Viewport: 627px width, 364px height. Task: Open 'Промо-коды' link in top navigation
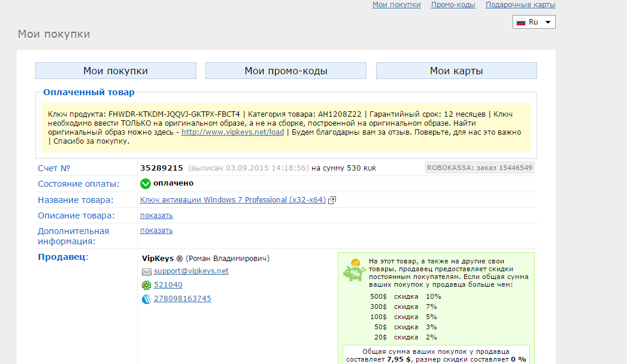pos(453,5)
